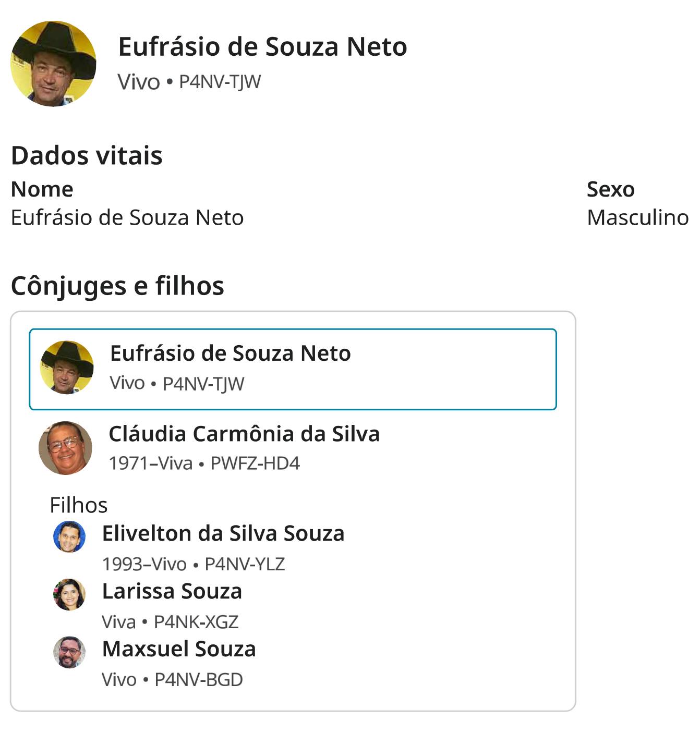Click the avatar next to Maxsuel Souza

[x=69, y=652]
